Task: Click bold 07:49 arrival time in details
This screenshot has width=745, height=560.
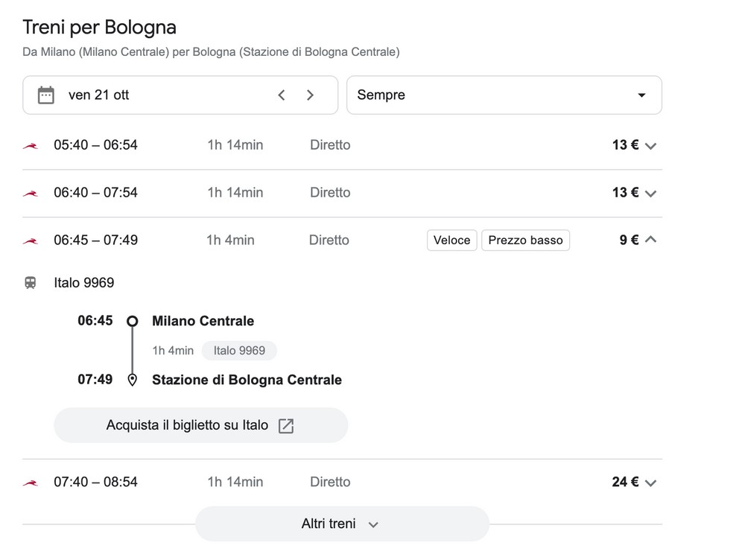Action: [95, 380]
